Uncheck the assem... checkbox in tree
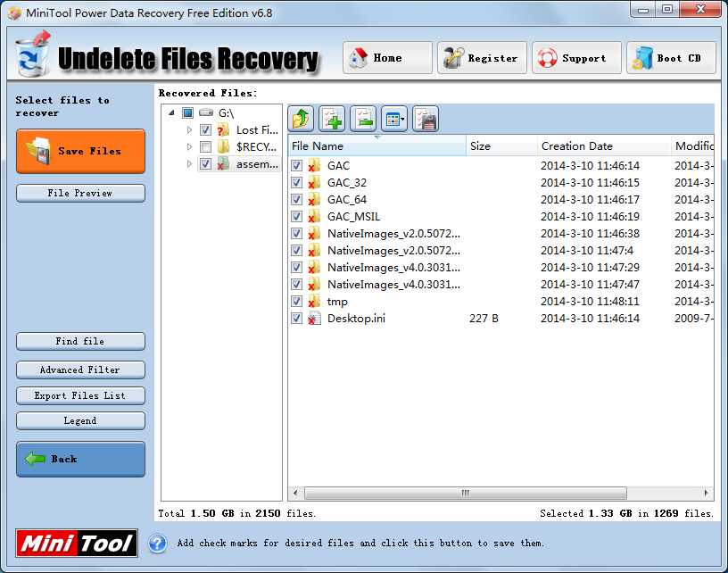This screenshot has width=728, height=573. (206, 164)
